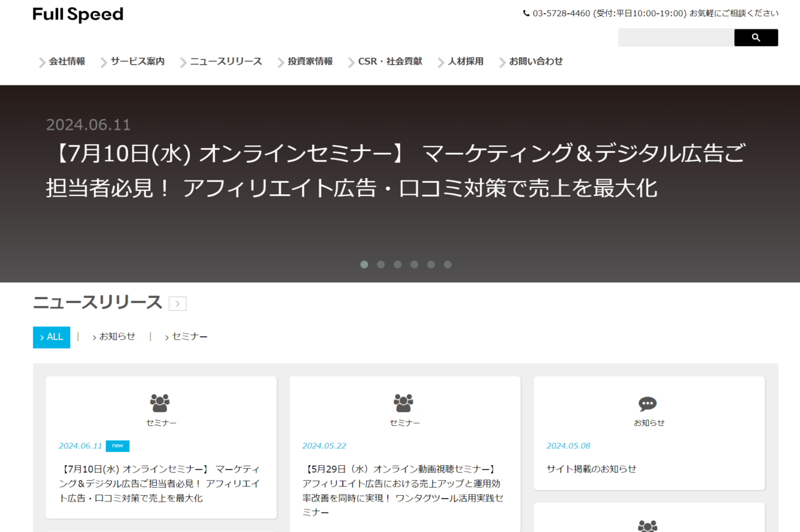800x532 pixels.
Task: Click the ニュースリリース section heading
Action: [x=97, y=302]
